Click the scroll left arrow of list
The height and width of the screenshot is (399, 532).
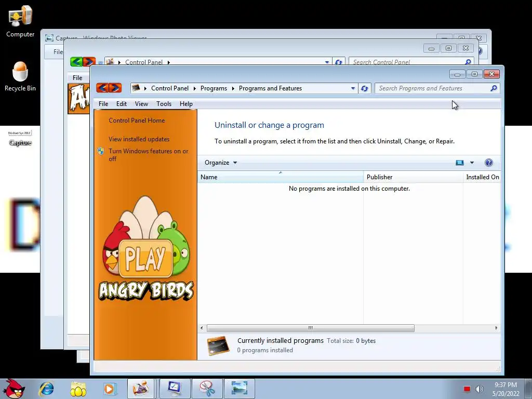tap(202, 328)
